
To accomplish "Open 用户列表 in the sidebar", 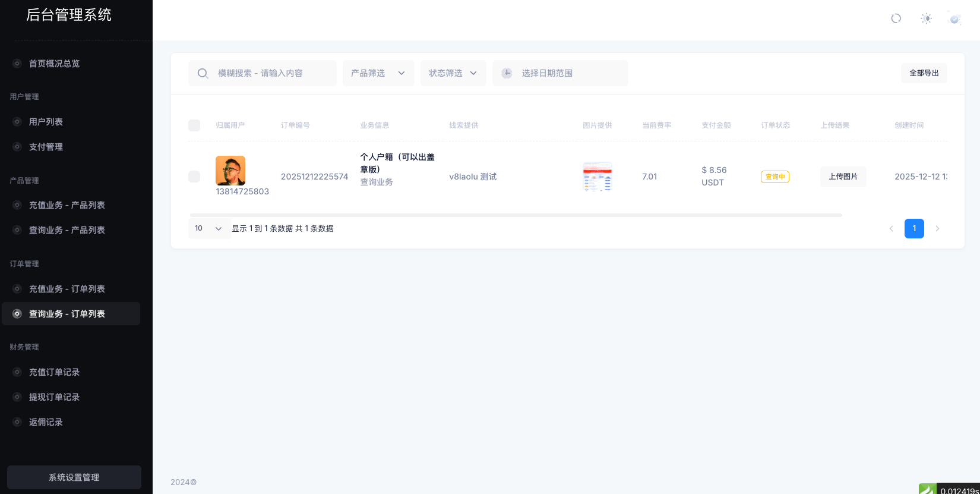I will pos(46,122).
